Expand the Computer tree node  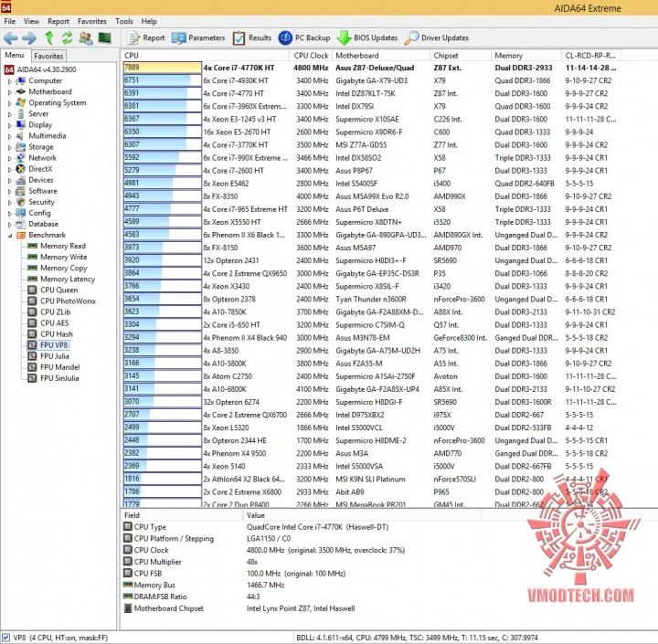coord(10,81)
